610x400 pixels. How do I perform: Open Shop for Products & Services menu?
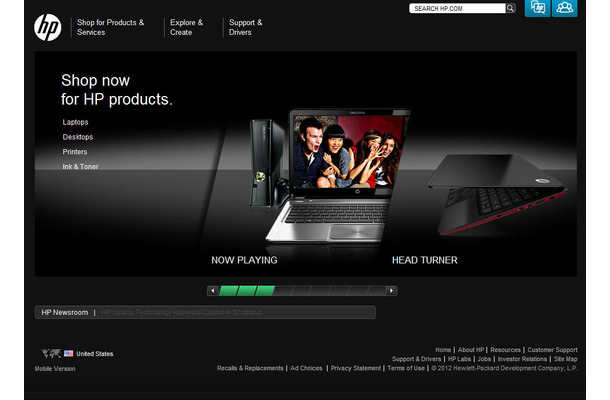click(110, 27)
